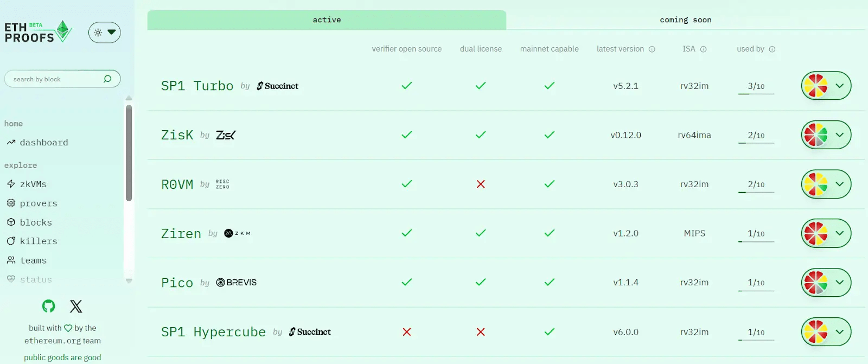
Task: Expand the SP1 Hypercube row details
Action: 840,332
